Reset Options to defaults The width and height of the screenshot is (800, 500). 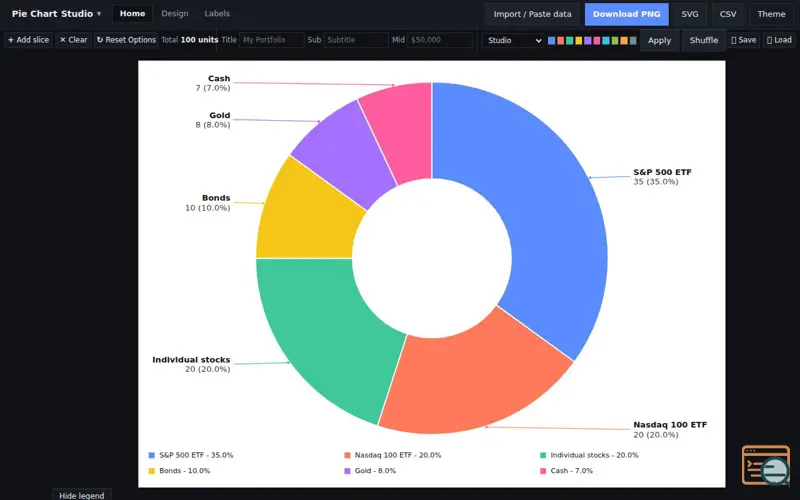click(126, 40)
